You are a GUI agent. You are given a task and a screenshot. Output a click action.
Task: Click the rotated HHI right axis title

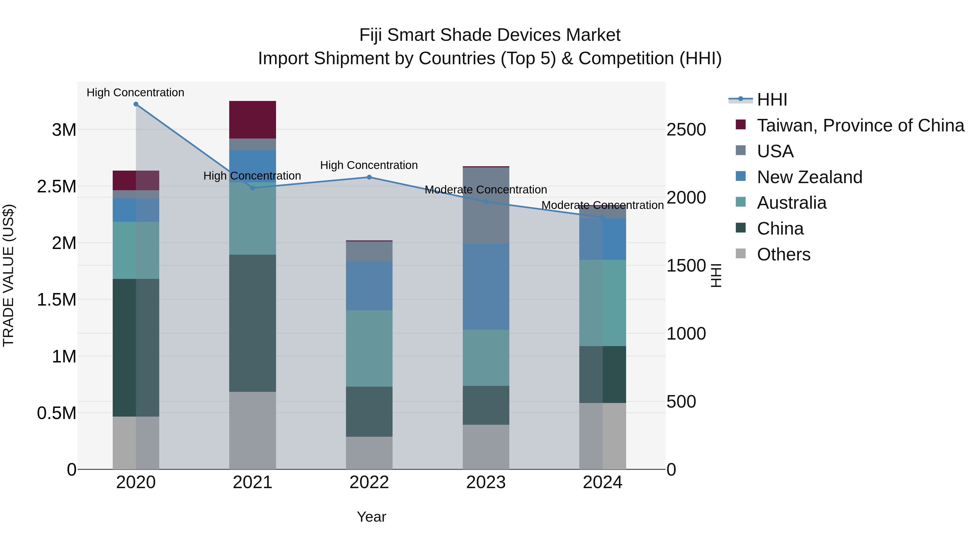point(716,275)
